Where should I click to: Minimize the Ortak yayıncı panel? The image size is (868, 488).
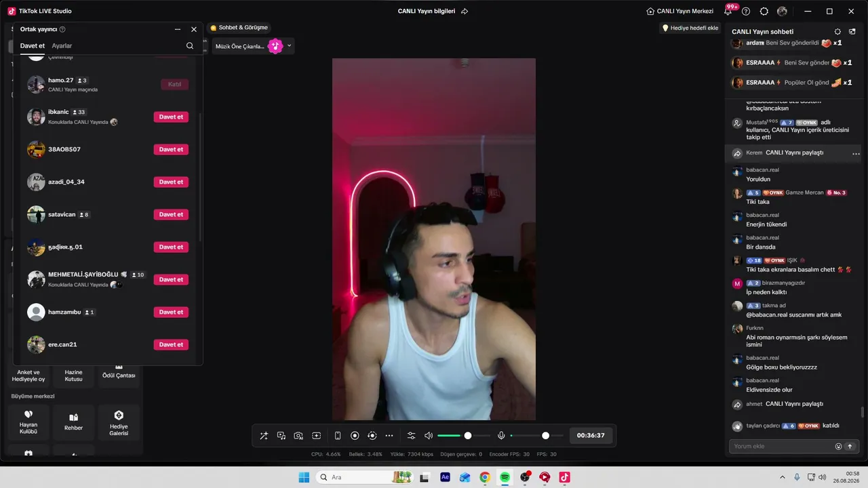pos(178,29)
